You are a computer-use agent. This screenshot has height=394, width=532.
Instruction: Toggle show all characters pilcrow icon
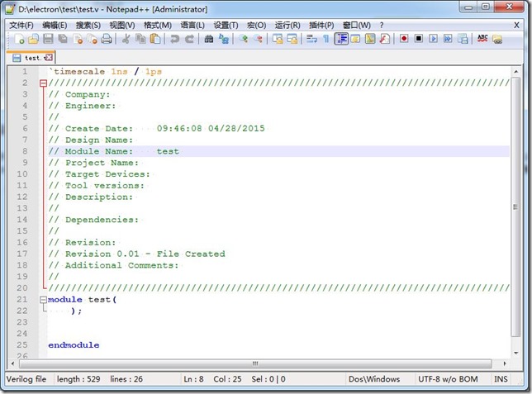click(326, 39)
